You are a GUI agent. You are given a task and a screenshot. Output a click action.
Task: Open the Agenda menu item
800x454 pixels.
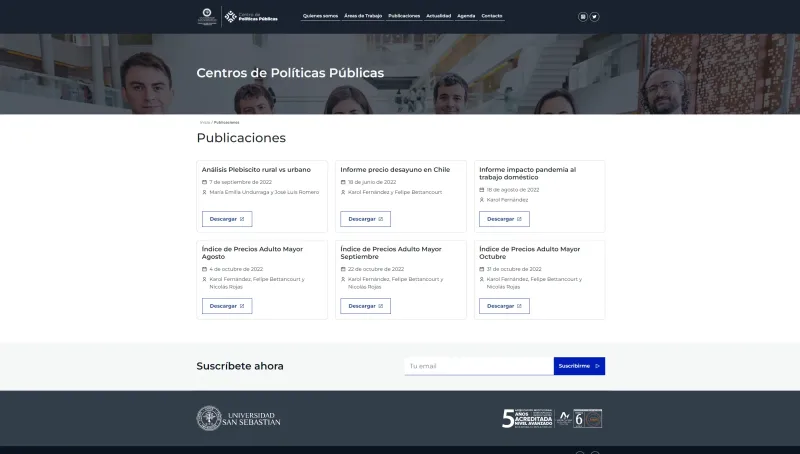[466, 16]
